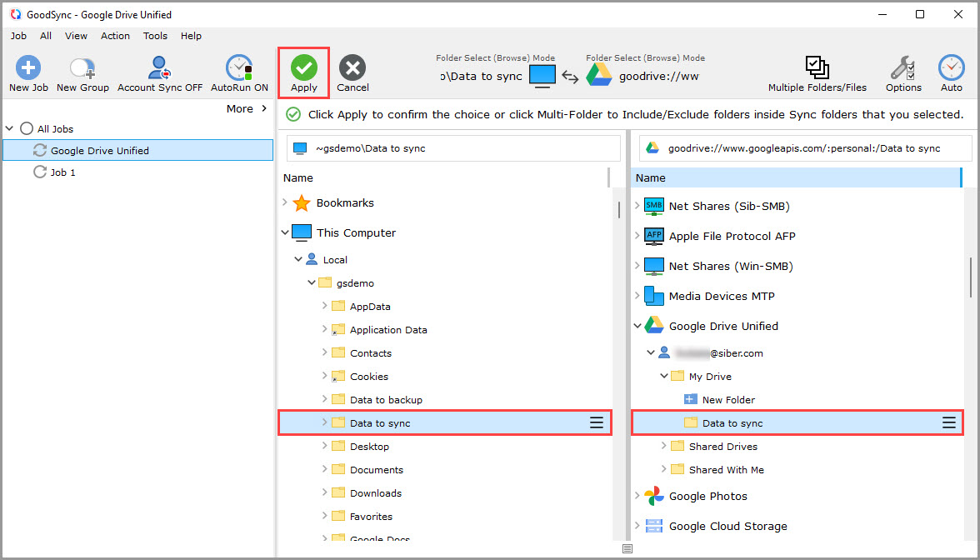Image resolution: width=980 pixels, height=560 pixels.
Task: Click the New Group toolbar icon
Action: 82,67
